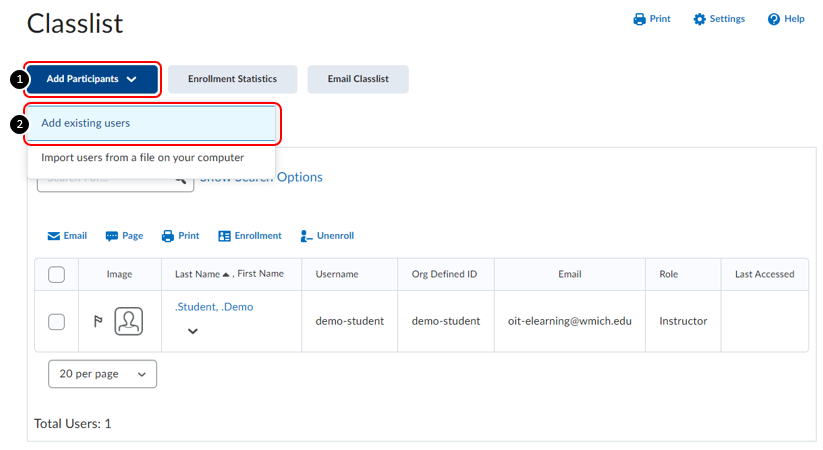Open the 20 per page dropdown
The width and height of the screenshot is (823, 450).
102,373
